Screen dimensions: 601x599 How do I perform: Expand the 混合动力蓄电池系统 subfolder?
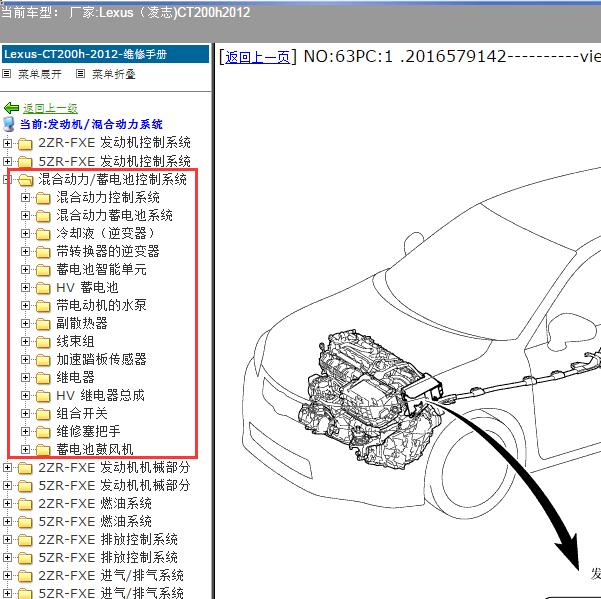[25, 215]
